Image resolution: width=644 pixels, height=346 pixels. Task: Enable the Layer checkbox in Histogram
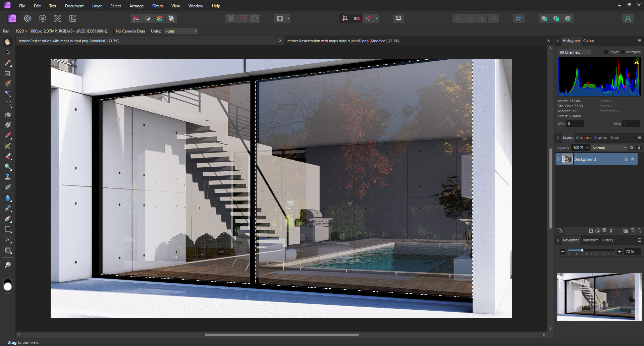click(x=606, y=52)
